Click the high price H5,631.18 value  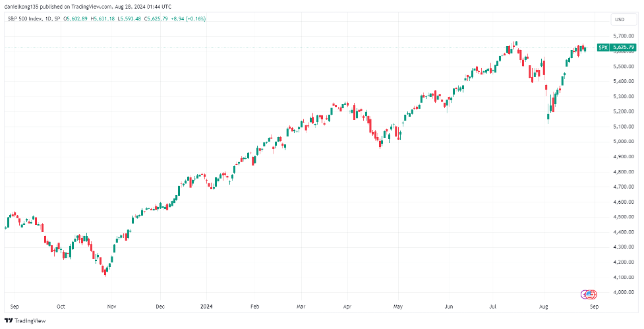click(x=103, y=18)
